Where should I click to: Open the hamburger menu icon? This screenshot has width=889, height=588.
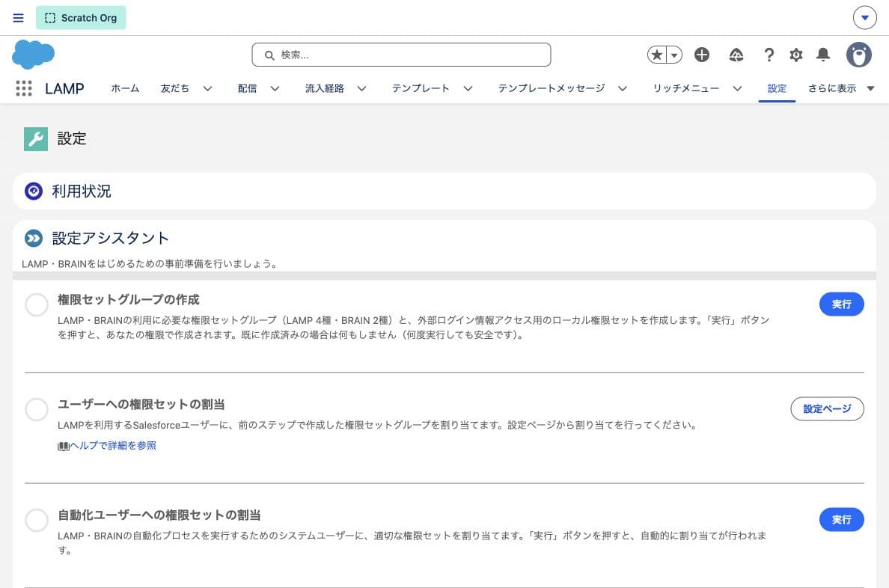pyautogui.click(x=18, y=17)
